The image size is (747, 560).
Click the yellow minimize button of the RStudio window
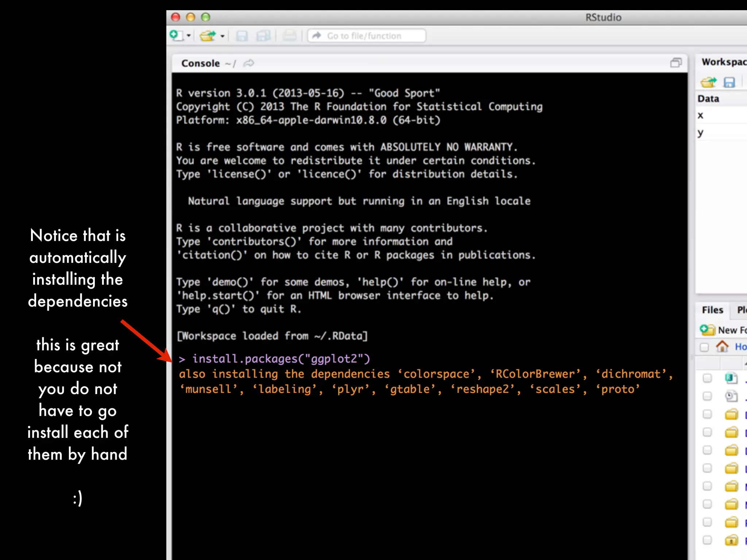tap(191, 17)
